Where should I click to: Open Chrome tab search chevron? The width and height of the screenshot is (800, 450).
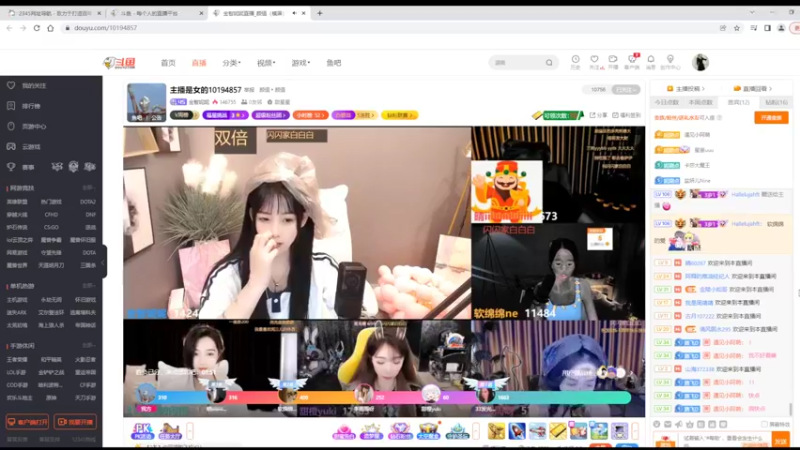point(752,12)
